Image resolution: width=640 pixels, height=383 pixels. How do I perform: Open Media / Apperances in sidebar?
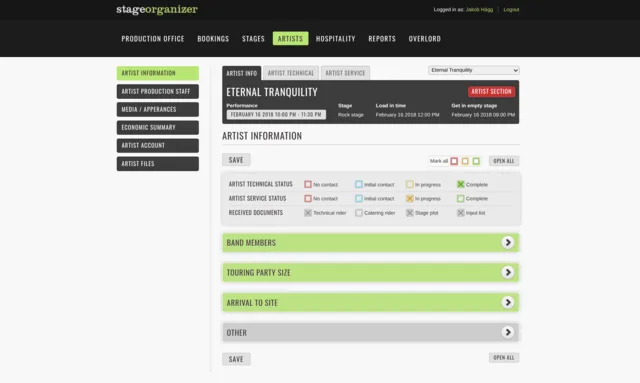[x=158, y=109]
